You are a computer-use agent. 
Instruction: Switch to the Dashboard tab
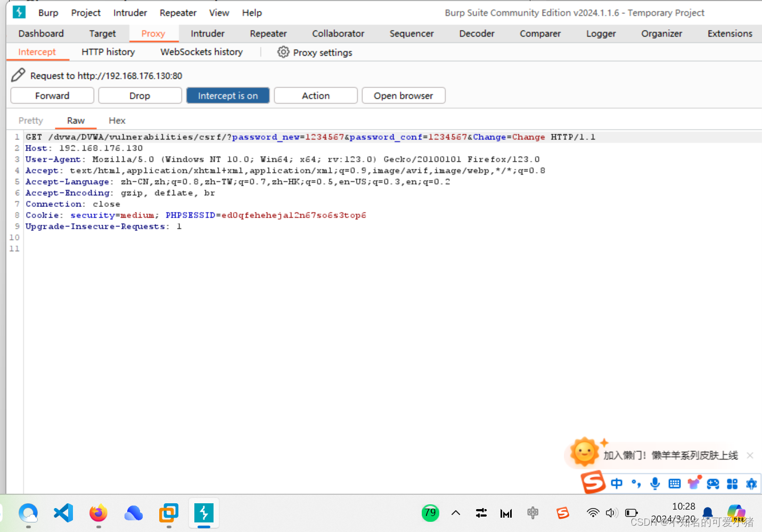coord(41,34)
